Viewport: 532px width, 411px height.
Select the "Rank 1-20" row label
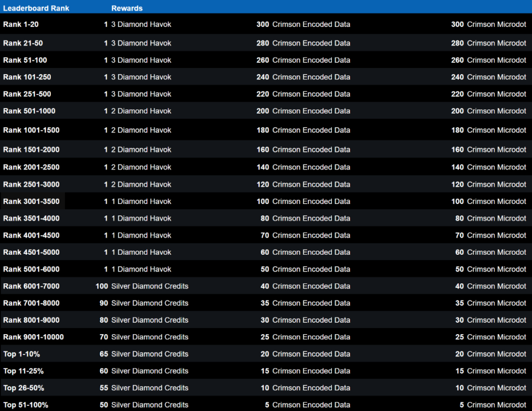[x=21, y=24]
